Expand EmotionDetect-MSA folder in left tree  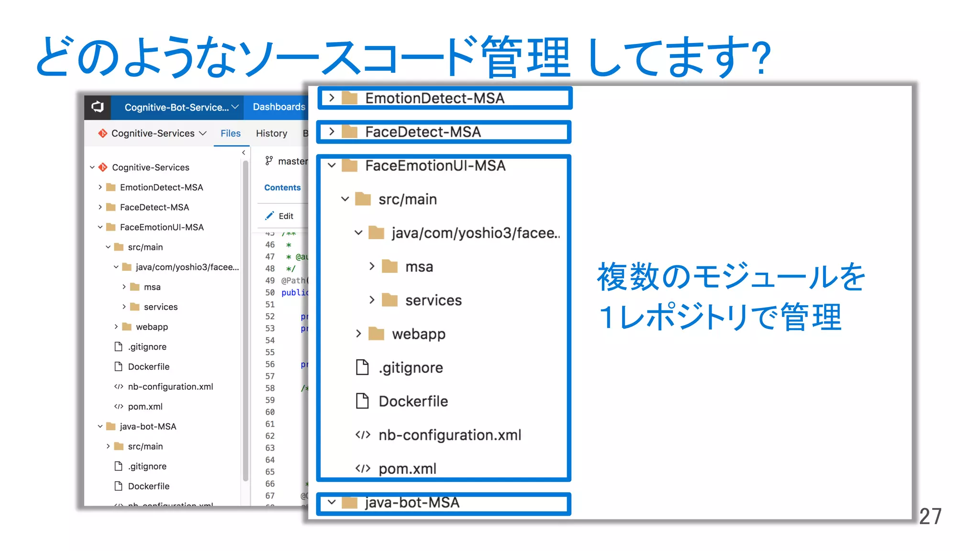pyautogui.click(x=100, y=187)
